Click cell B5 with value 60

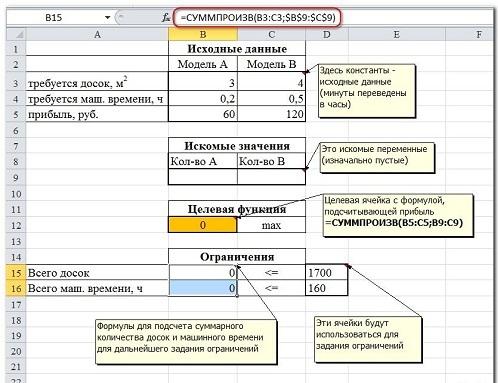click(203, 114)
